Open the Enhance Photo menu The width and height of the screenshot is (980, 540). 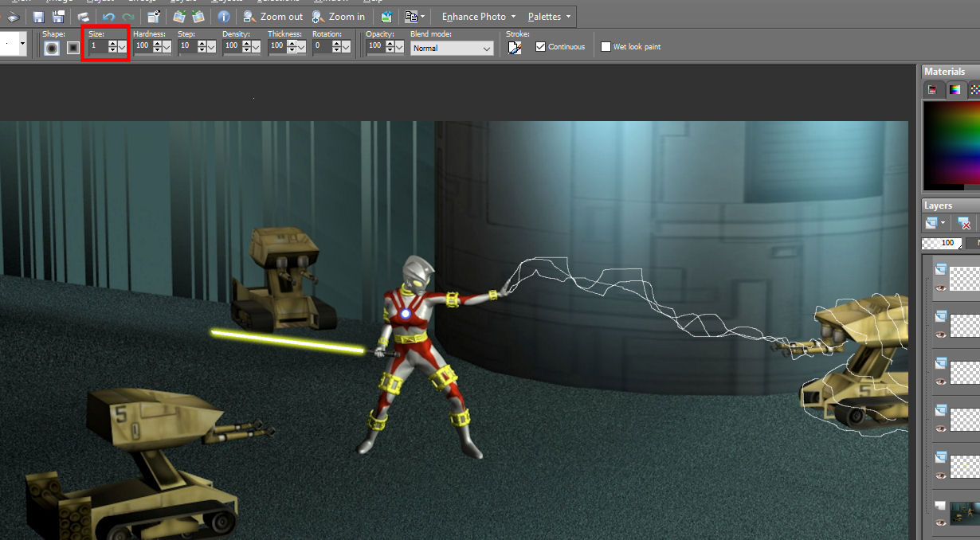coord(479,16)
